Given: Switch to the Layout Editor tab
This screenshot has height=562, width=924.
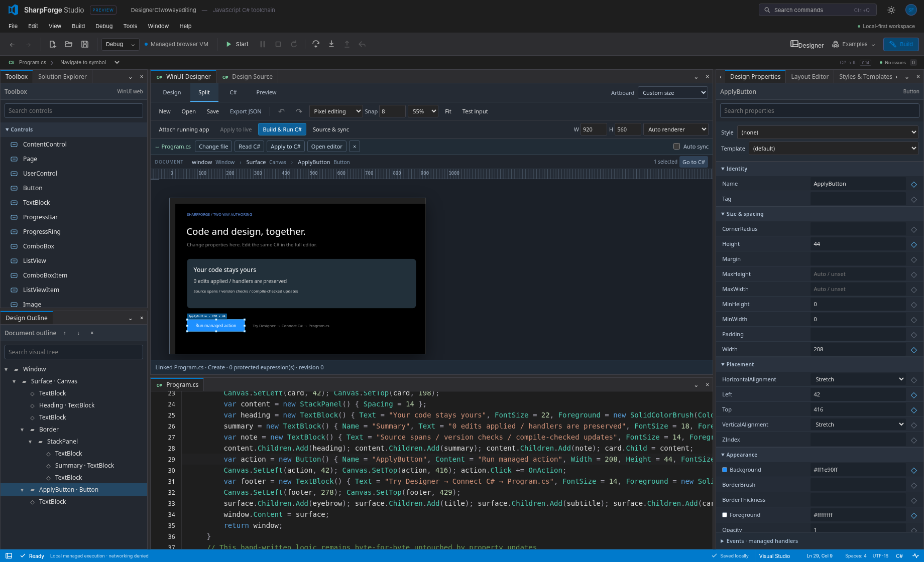Looking at the screenshot, I should 810,77.
